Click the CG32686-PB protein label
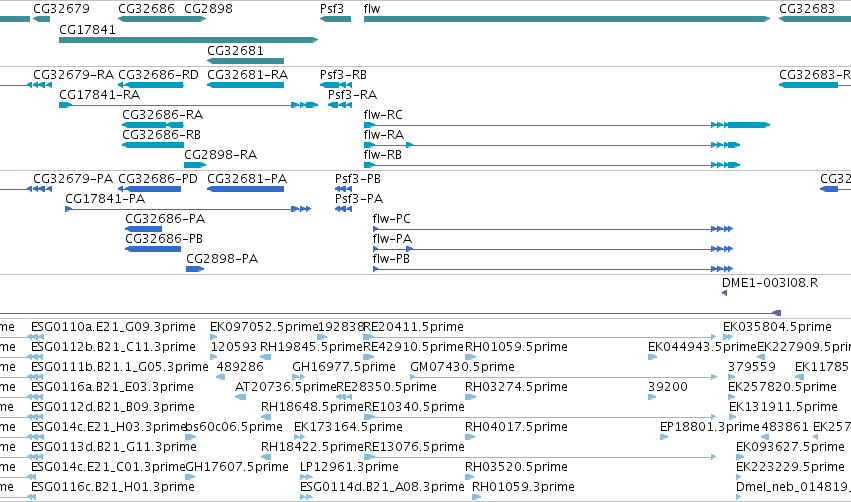The height and width of the screenshot is (502, 851). click(164, 239)
